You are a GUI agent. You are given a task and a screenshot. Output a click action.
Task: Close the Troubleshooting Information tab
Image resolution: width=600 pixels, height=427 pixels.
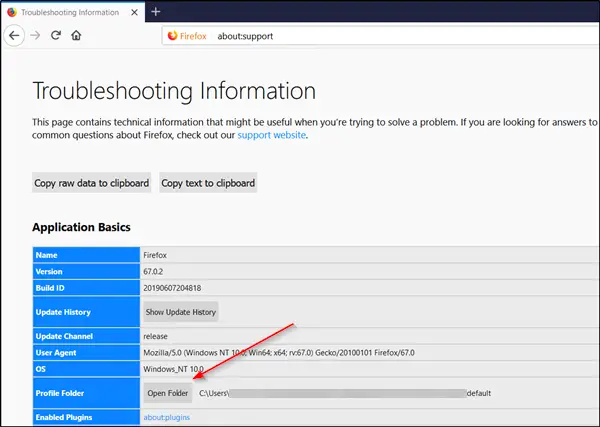[x=134, y=13]
